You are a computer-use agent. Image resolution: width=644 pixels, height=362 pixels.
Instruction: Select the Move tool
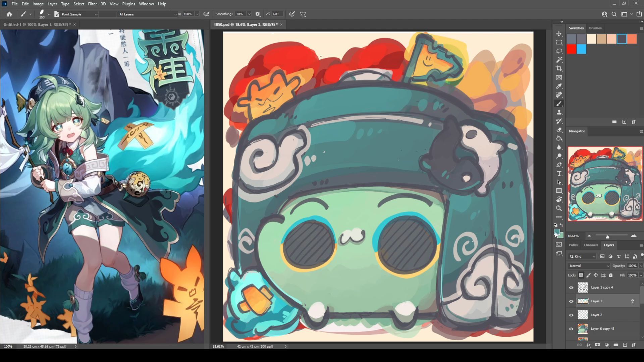pyautogui.click(x=559, y=34)
